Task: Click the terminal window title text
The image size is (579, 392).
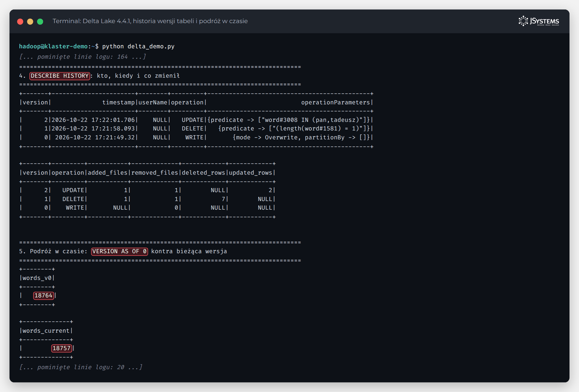Action: [x=150, y=21]
